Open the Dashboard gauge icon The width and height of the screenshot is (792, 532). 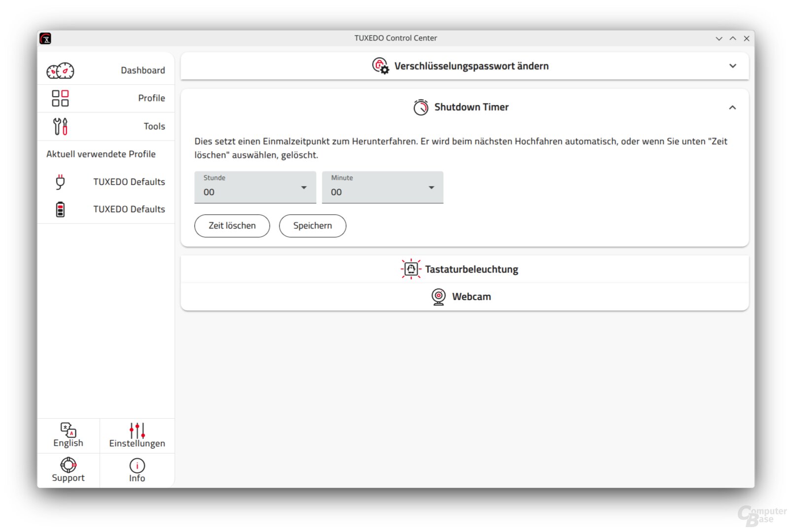click(x=60, y=71)
